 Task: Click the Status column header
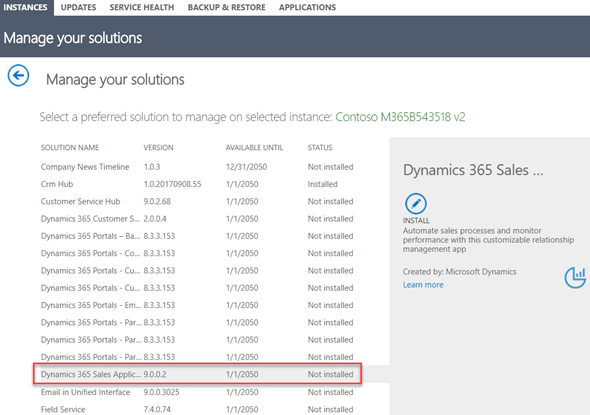(320, 147)
